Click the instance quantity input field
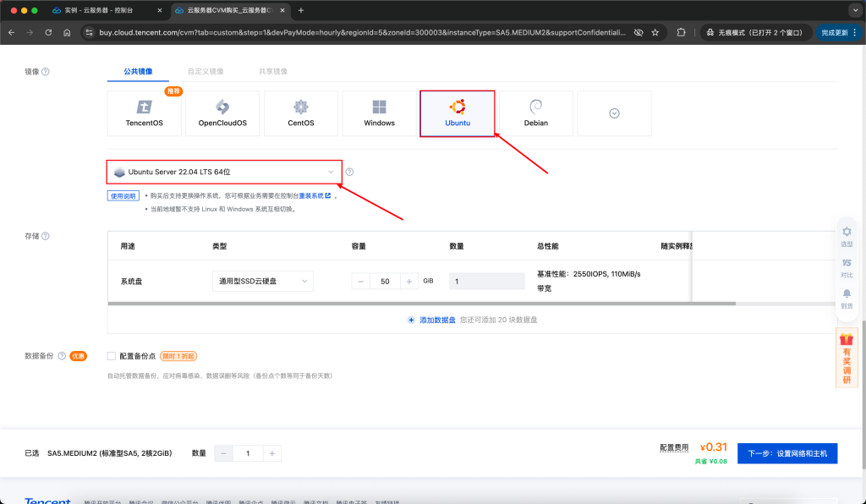The image size is (866, 504). [x=248, y=453]
